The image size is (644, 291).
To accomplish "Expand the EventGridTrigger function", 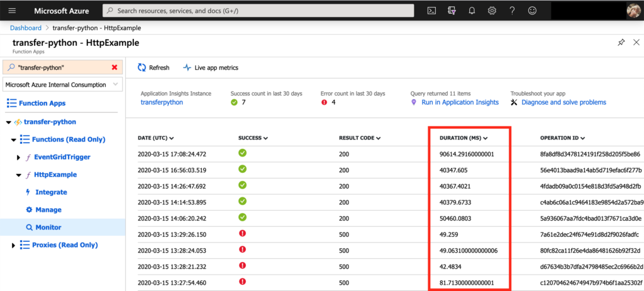I will point(18,158).
